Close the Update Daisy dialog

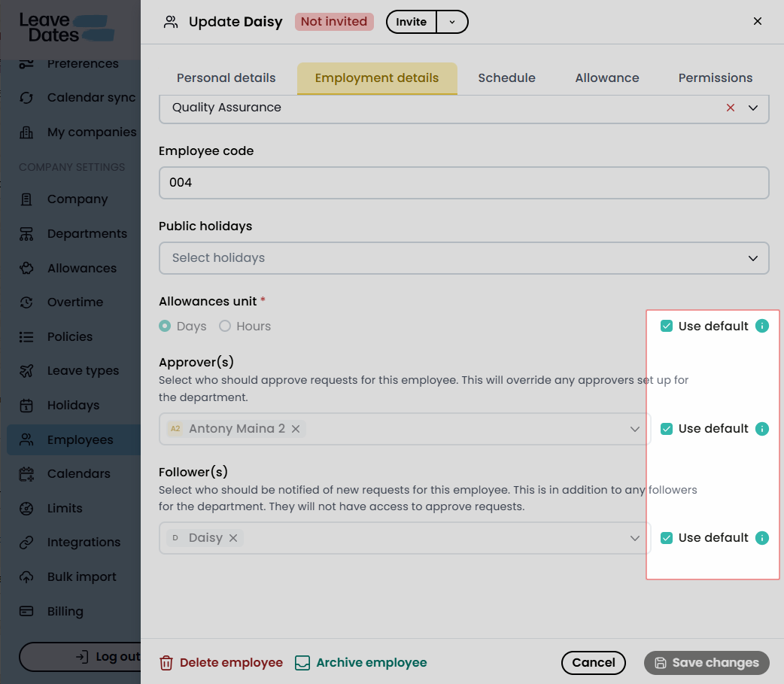pos(758,21)
